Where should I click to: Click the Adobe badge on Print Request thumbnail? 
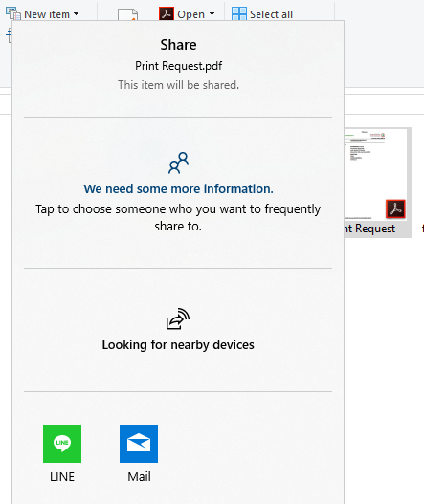point(395,208)
